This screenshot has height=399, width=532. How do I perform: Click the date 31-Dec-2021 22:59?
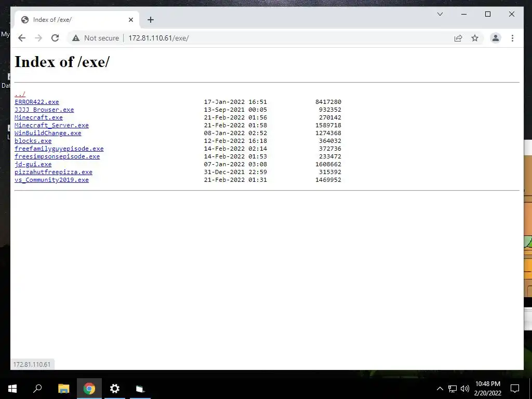click(235, 172)
